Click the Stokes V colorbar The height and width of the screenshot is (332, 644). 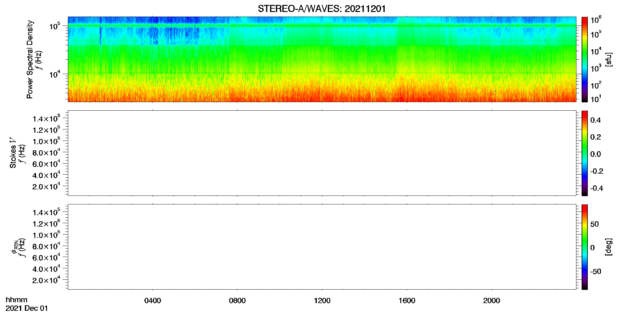pyautogui.click(x=585, y=153)
